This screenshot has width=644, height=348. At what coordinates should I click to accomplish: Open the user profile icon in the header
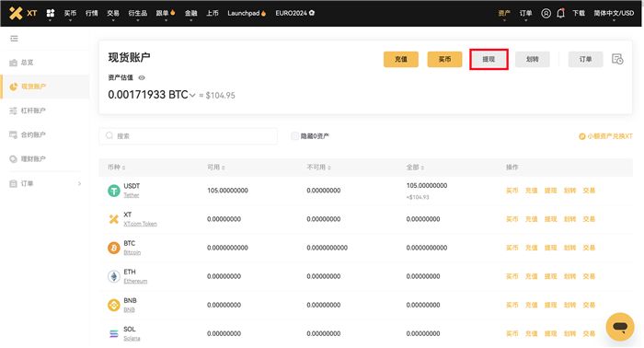click(546, 13)
